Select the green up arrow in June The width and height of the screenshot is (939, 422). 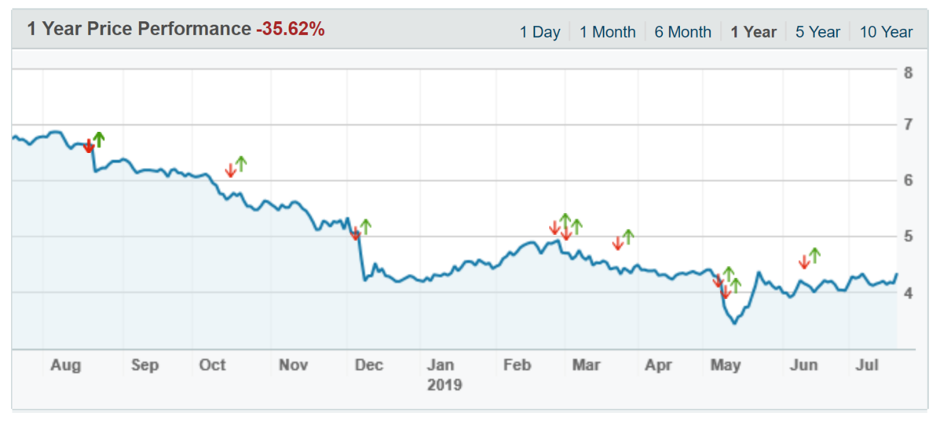coord(815,255)
